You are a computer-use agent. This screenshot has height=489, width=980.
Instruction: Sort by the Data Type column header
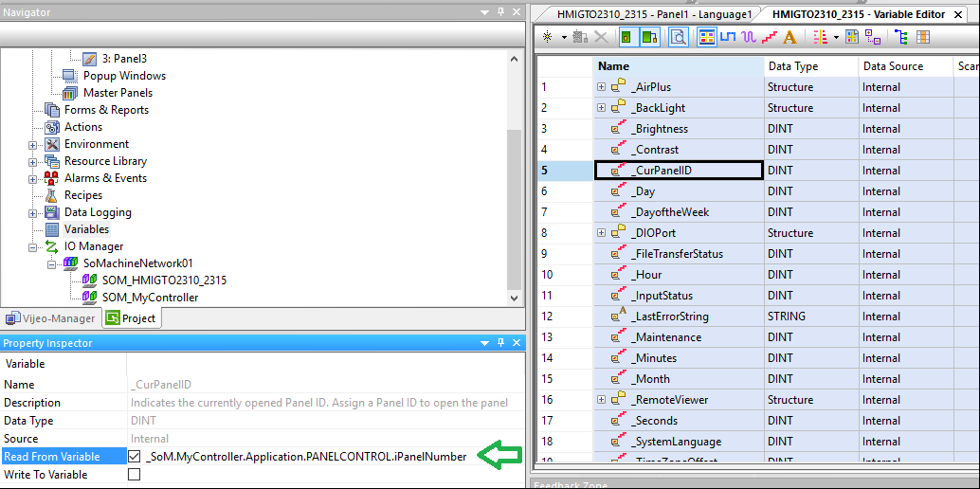pos(811,66)
